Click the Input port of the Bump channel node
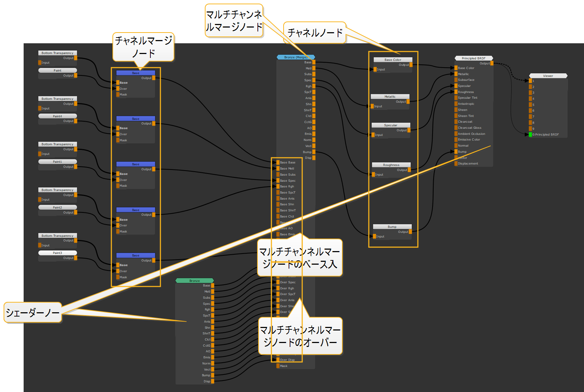This screenshot has width=584, height=392. point(374,236)
